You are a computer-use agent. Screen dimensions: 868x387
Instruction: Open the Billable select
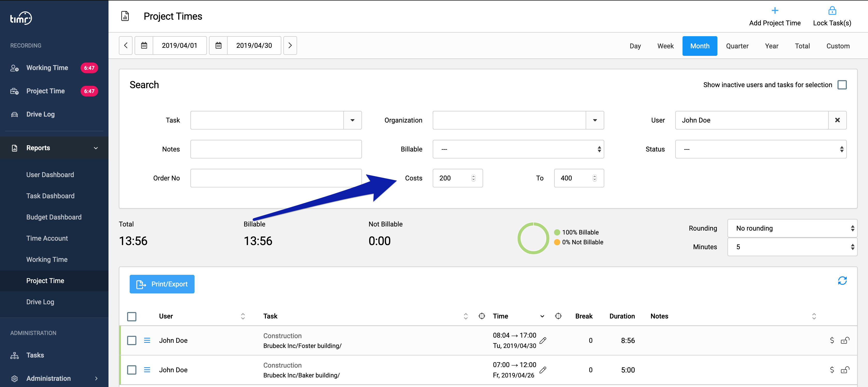coord(518,149)
